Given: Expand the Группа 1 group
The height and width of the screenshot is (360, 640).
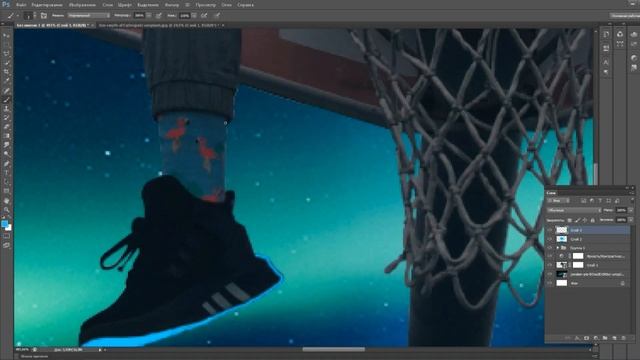Looking at the screenshot, I should (x=558, y=248).
